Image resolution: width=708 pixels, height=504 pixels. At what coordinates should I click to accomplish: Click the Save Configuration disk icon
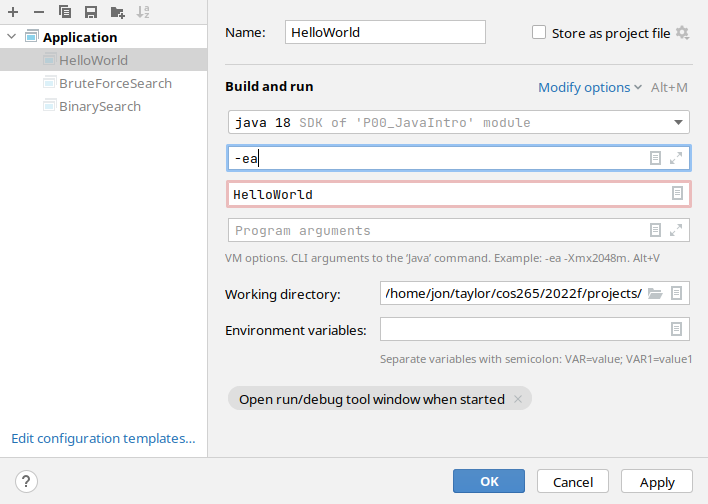point(91,12)
